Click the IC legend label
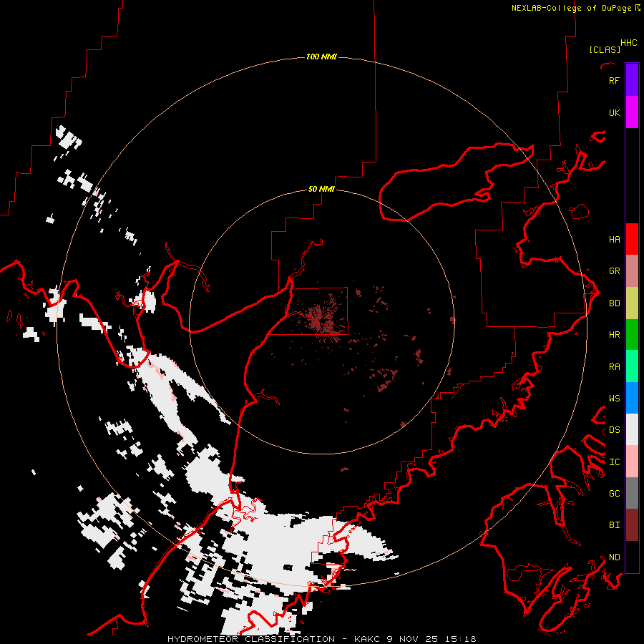644x644 pixels. click(614, 462)
